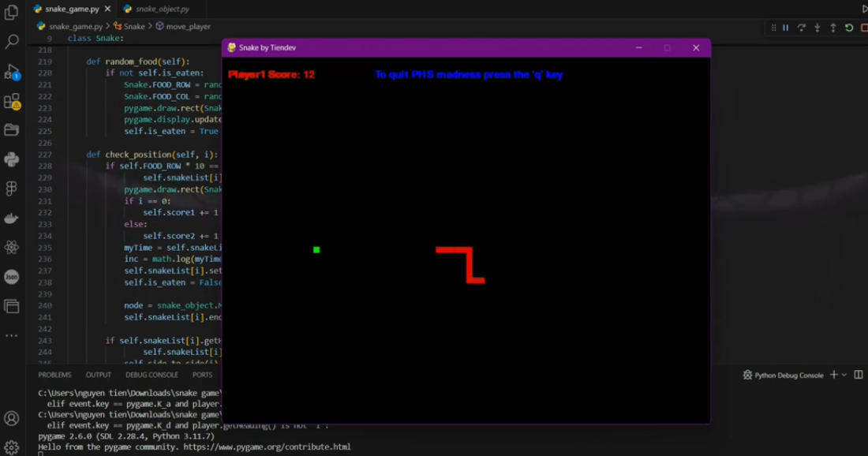Switch to the DEBUG CONSOLE panel tab

click(152, 375)
